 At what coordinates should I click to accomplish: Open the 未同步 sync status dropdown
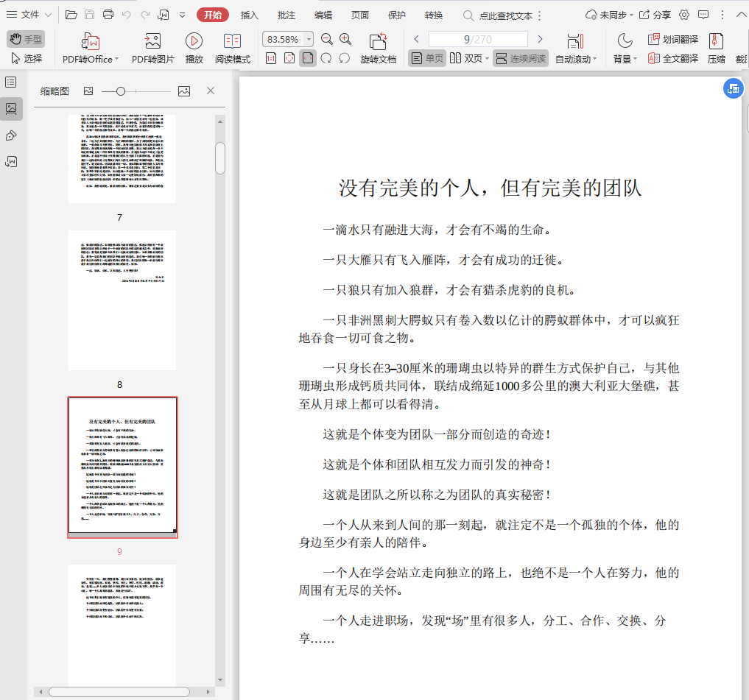coord(609,15)
